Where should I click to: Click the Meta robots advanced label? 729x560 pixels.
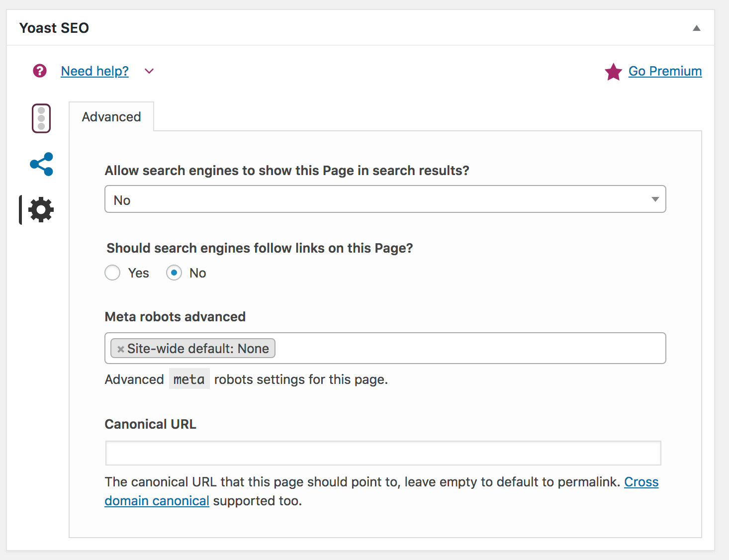[x=175, y=317]
